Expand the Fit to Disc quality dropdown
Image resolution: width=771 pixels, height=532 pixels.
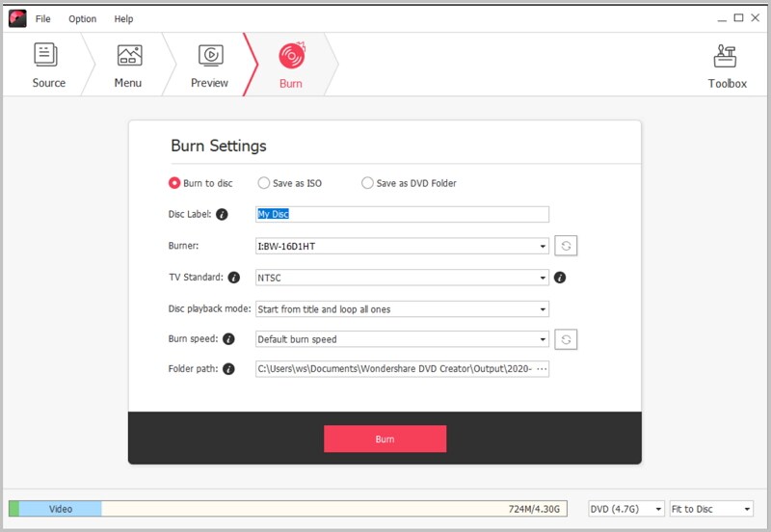click(711, 509)
